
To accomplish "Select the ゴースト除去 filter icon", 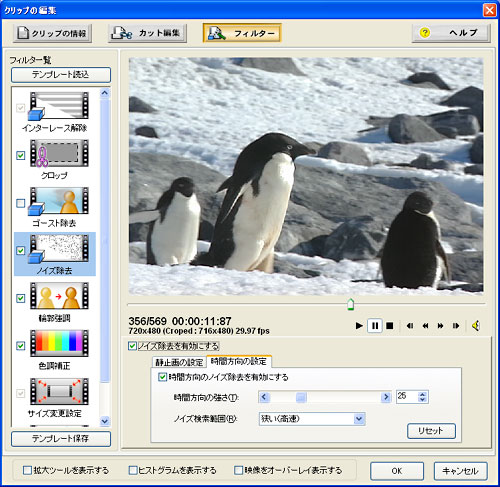I will (59, 201).
